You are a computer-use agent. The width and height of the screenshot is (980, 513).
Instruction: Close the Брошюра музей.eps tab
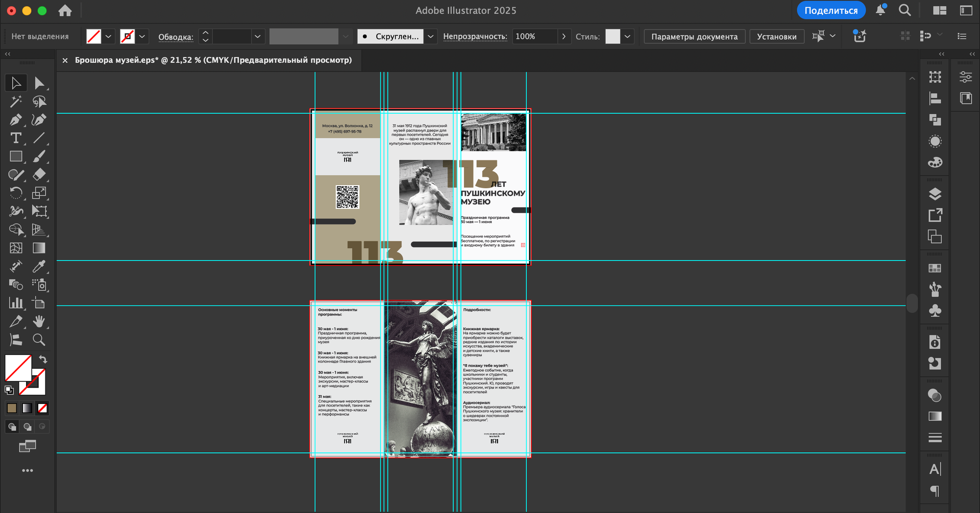[65, 60]
